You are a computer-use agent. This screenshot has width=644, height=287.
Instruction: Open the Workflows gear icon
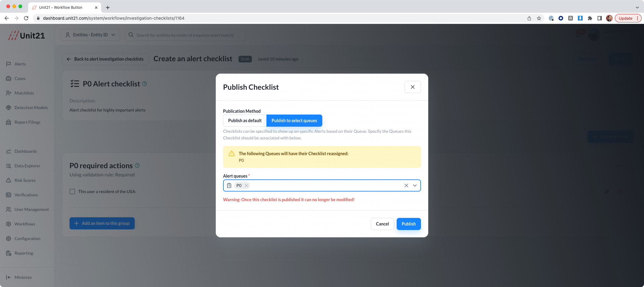click(8, 224)
